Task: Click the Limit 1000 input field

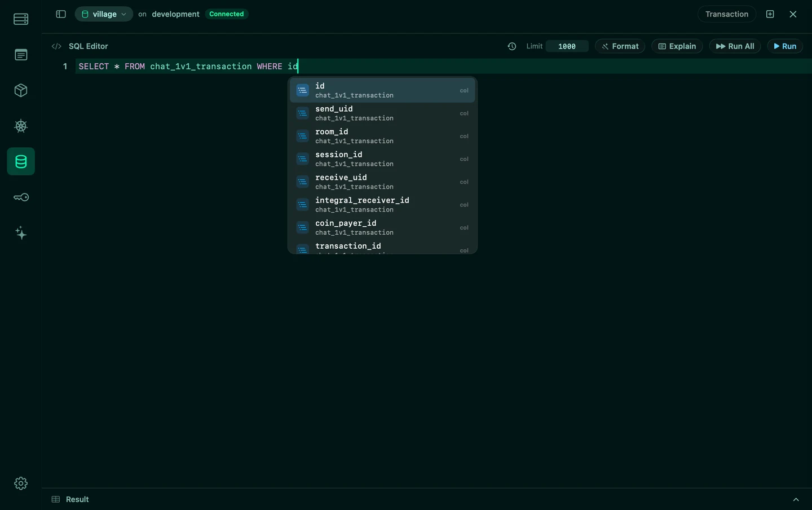Action: coord(567,46)
